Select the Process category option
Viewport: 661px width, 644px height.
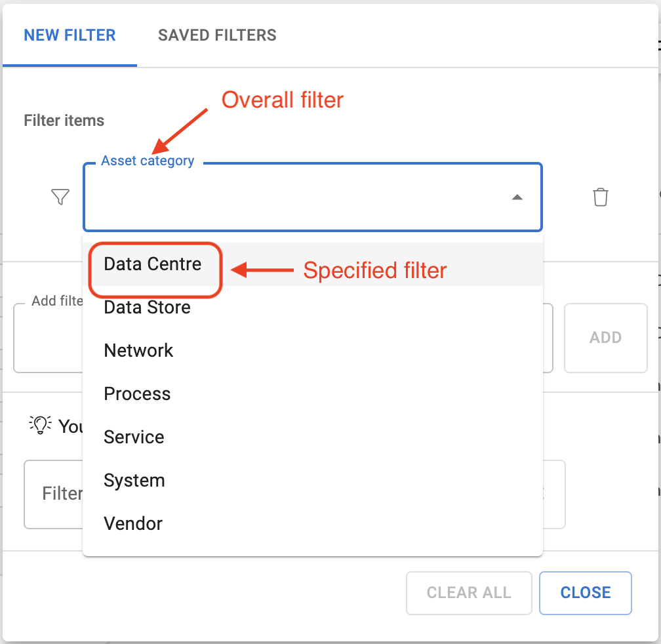137,393
